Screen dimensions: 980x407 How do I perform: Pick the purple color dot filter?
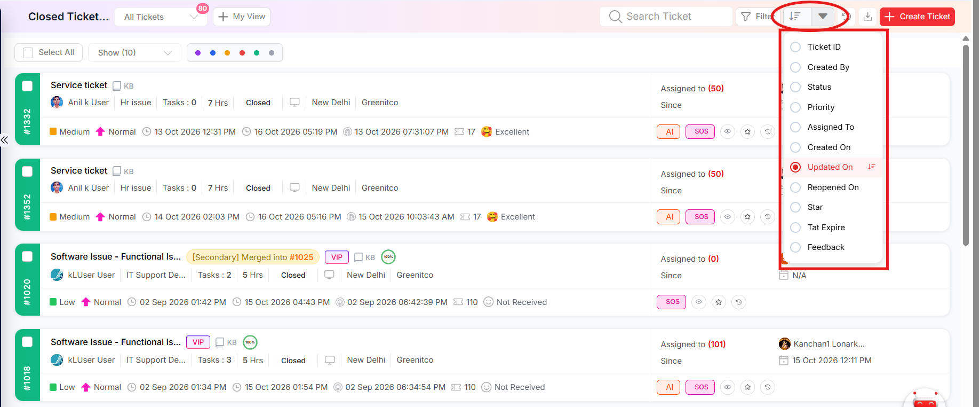click(198, 53)
